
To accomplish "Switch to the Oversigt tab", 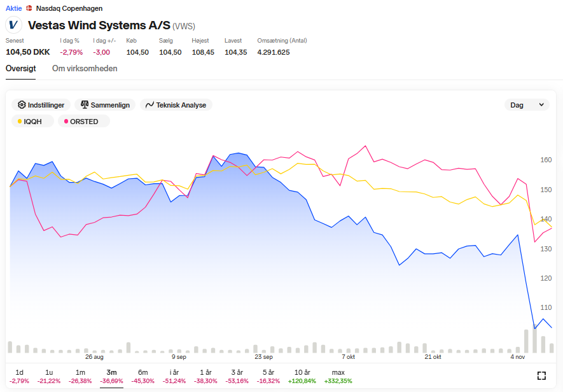I will (21, 68).
